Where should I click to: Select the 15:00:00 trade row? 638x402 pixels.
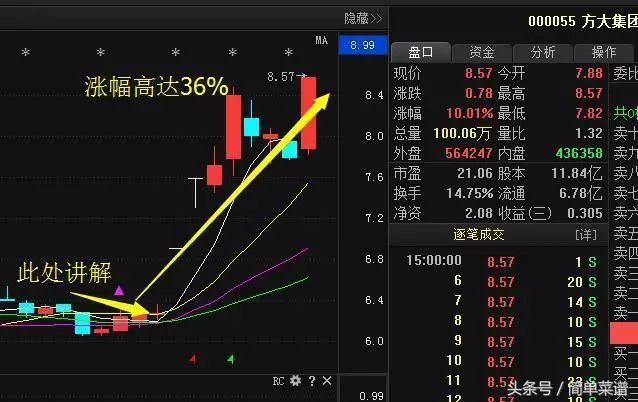(x=435, y=260)
